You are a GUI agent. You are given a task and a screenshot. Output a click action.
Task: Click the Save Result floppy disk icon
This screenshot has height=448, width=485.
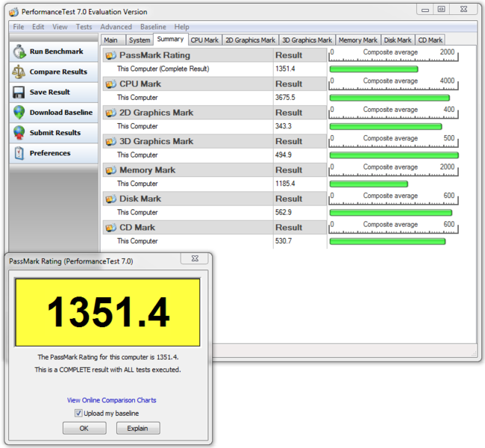click(x=19, y=93)
